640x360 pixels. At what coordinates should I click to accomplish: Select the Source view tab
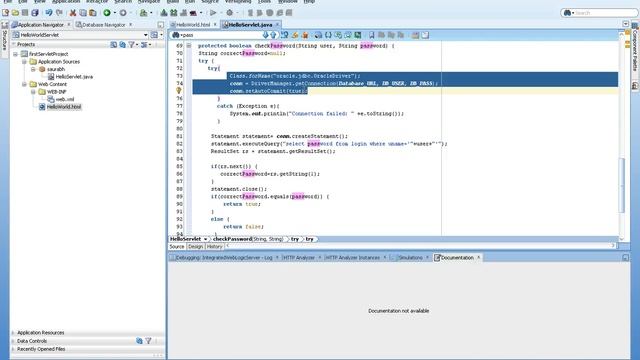pyautogui.click(x=177, y=247)
